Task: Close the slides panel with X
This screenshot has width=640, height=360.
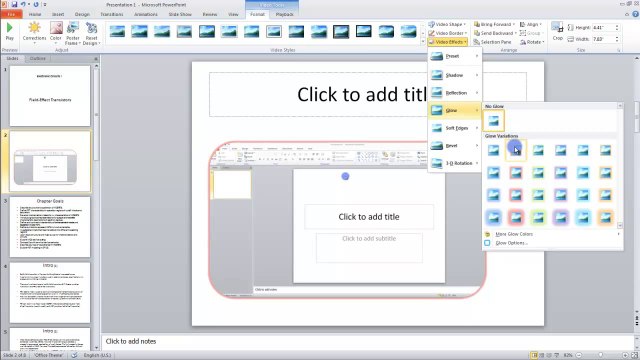Action: click(x=96, y=59)
